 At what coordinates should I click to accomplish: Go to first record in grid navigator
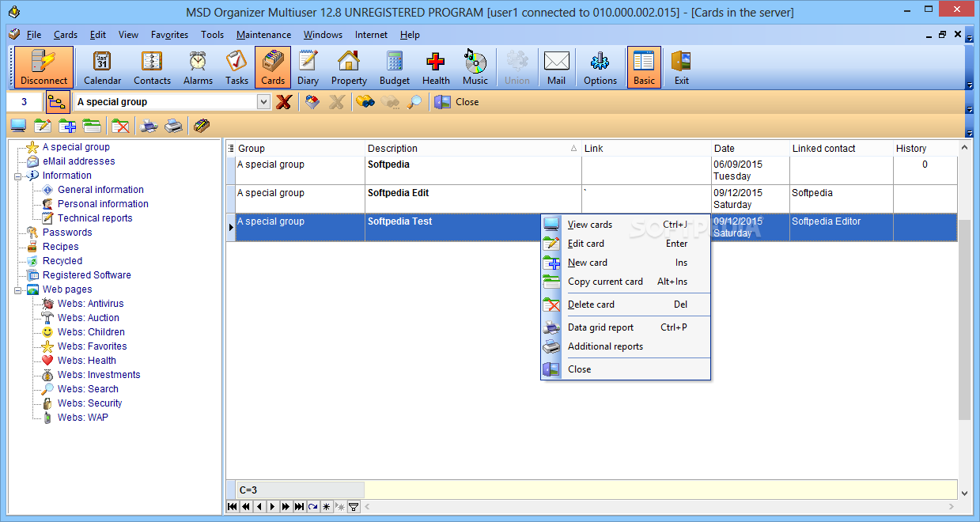click(x=233, y=506)
